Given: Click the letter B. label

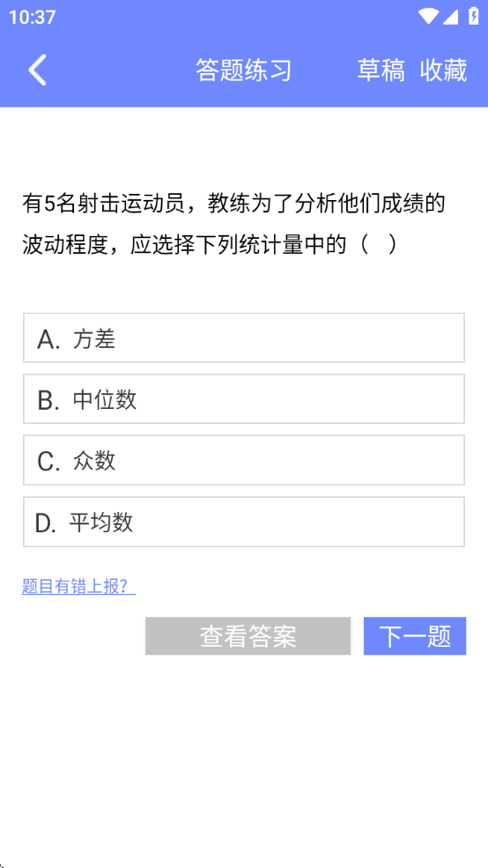Looking at the screenshot, I should tap(48, 400).
